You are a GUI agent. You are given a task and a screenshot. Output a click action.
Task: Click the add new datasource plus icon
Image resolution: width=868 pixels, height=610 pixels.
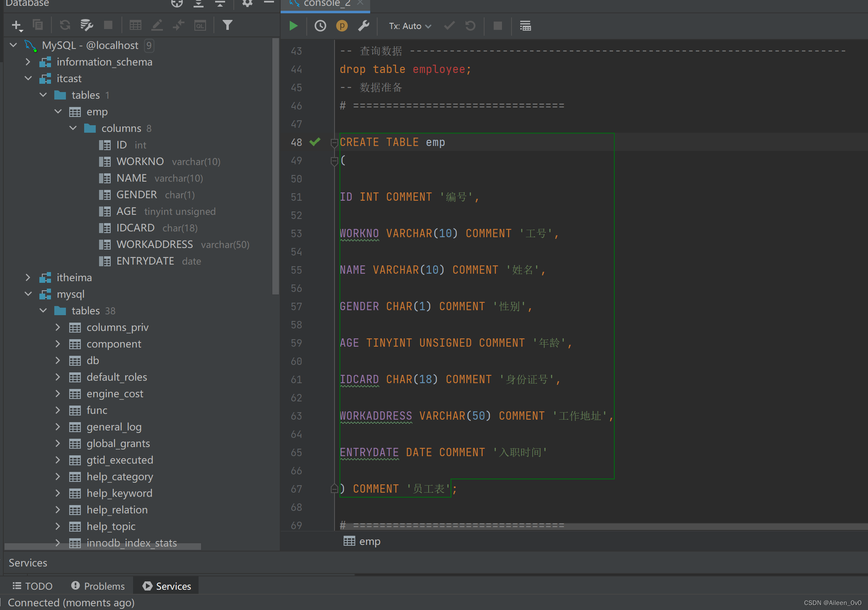coord(17,26)
